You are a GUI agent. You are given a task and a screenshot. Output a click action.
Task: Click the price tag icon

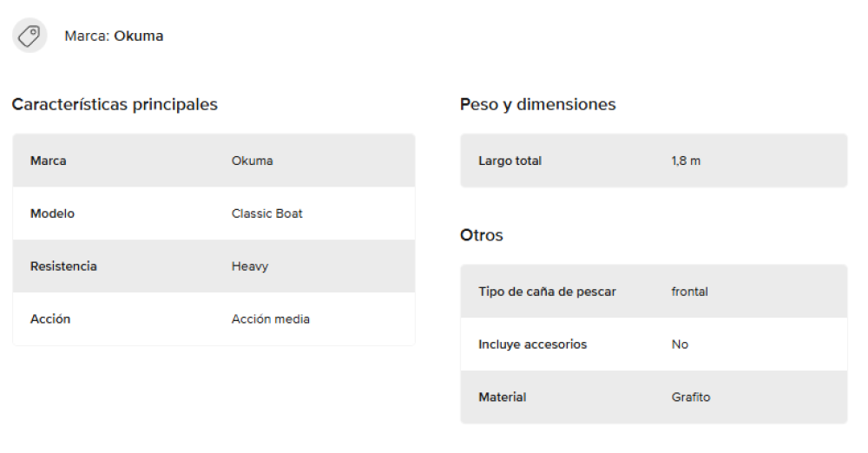30,36
